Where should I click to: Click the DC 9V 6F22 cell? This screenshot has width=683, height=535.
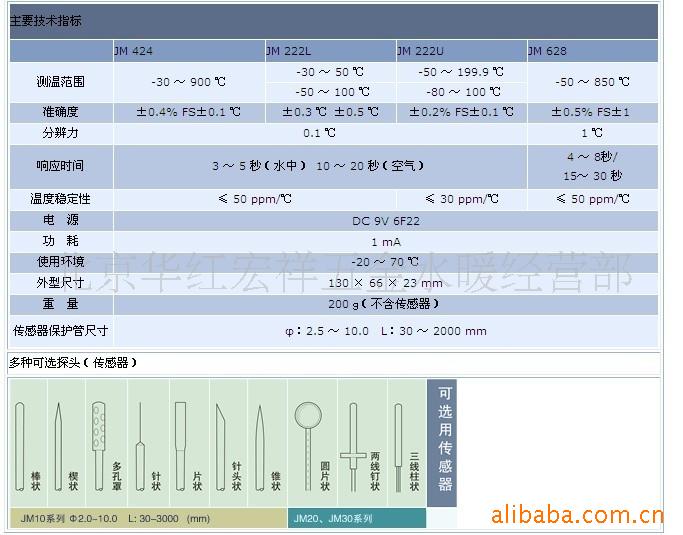click(x=385, y=221)
